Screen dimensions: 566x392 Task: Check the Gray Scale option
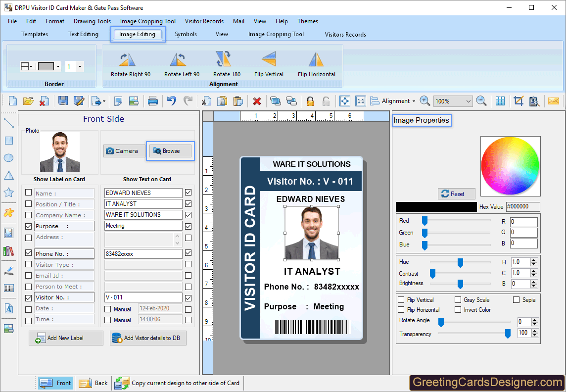(x=458, y=299)
